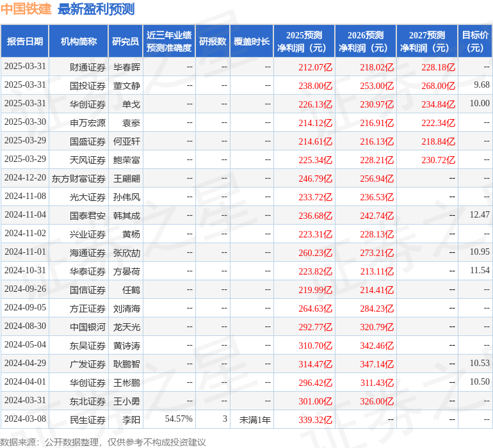This screenshot has width=493, height=448.
Task: Select the 报告日期 column header
Action: click(x=25, y=41)
